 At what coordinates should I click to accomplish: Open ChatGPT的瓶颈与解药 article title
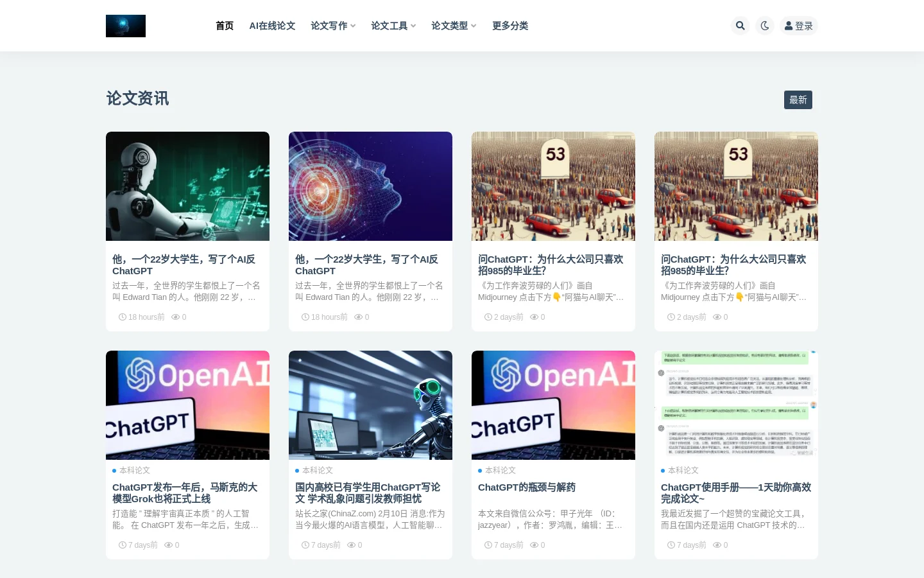[x=527, y=487]
